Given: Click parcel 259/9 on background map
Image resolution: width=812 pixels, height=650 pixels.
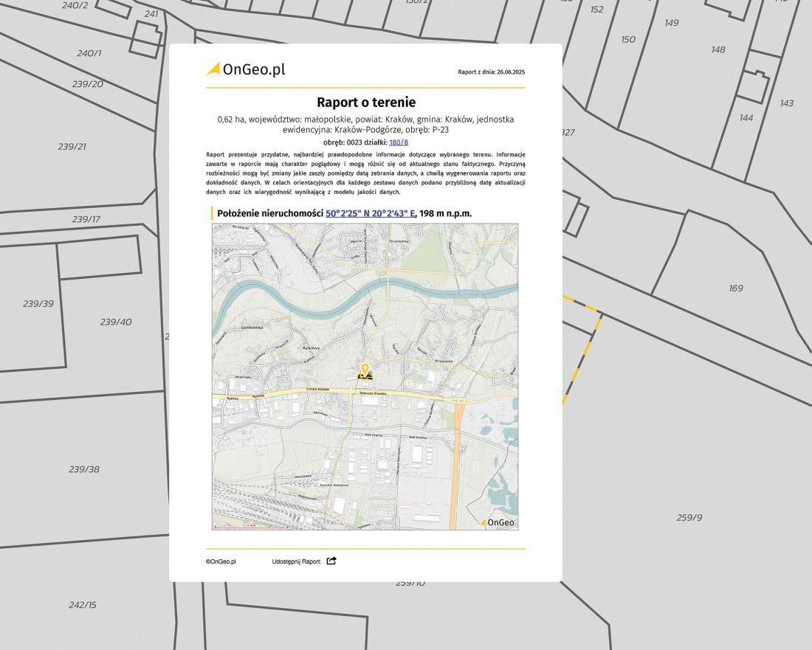Looking at the screenshot, I should tap(689, 517).
